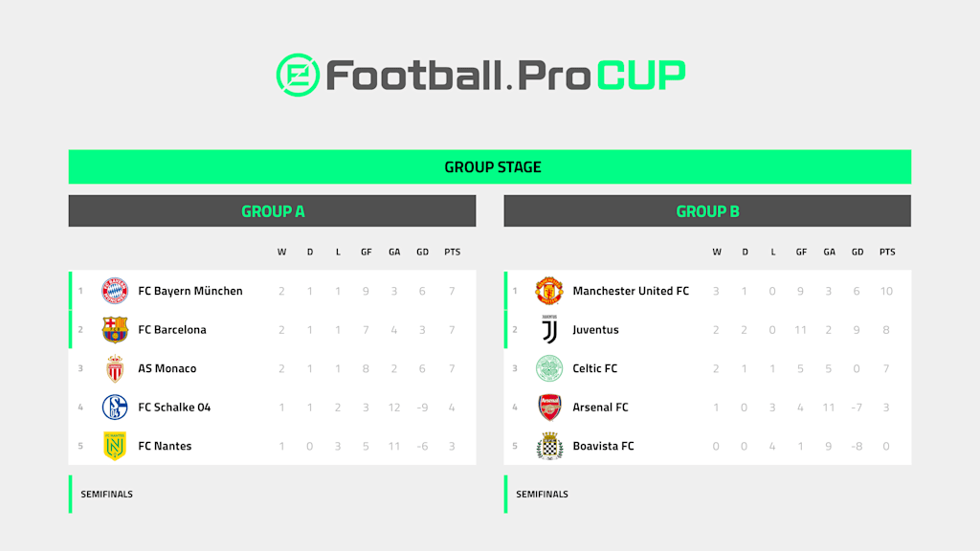Open the GROUP A header tab

pyautogui.click(x=273, y=211)
